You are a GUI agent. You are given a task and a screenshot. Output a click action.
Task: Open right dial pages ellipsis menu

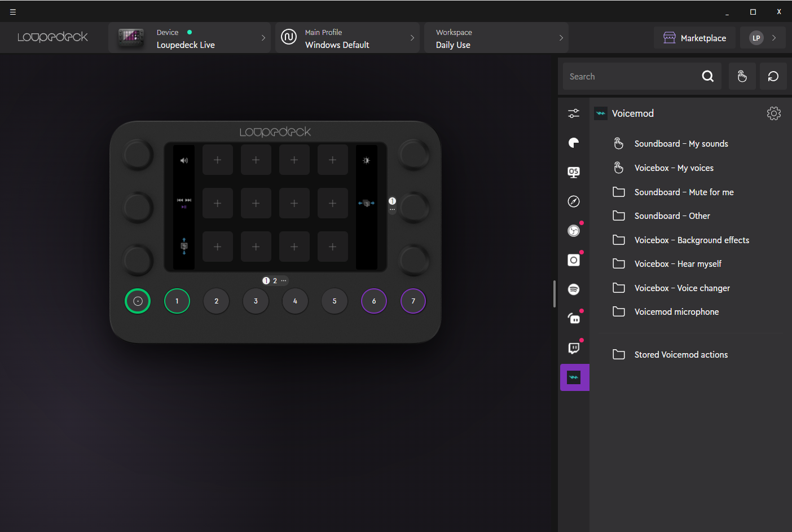392,210
